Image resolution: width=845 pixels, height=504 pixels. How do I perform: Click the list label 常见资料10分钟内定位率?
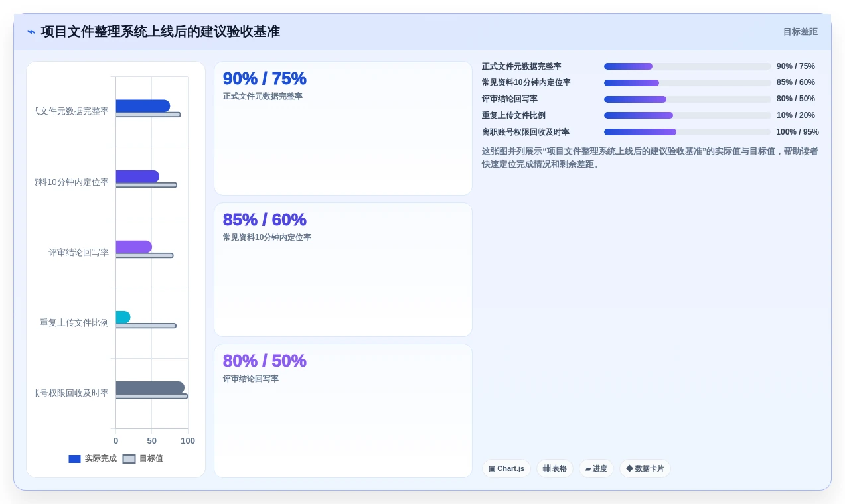coord(526,82)
